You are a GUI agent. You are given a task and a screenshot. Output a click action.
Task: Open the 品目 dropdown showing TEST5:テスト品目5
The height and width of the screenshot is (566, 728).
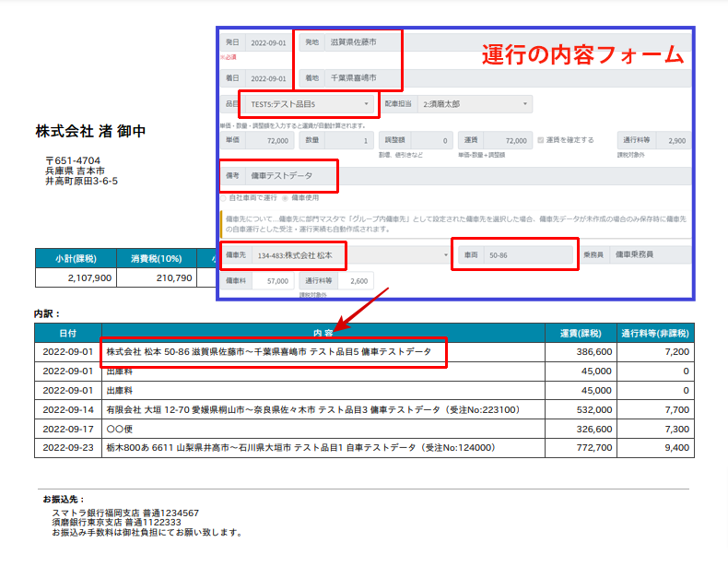tap(309, 104)
